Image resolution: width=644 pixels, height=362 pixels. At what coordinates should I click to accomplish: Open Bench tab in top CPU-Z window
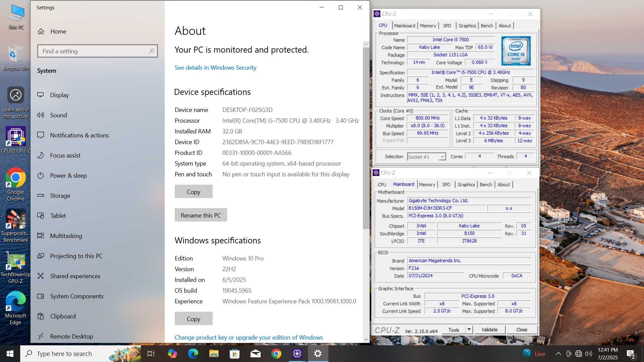click(x=487, y=26)
